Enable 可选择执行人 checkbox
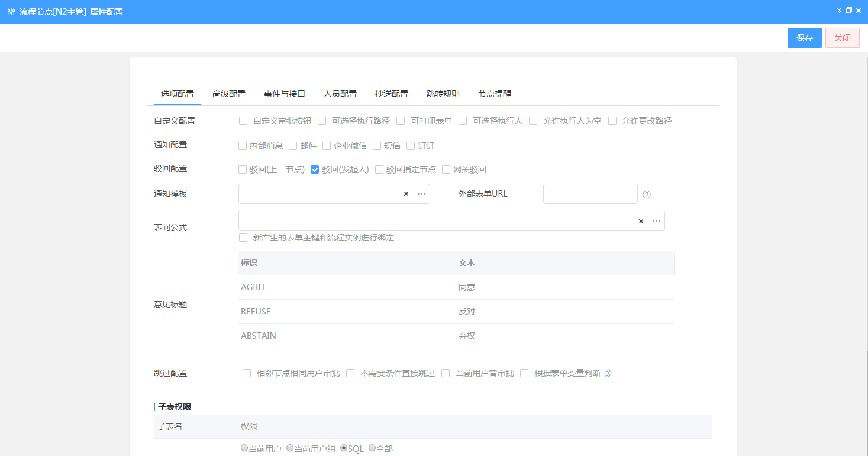Screen dimensions: 868x456 pos(463,121)
